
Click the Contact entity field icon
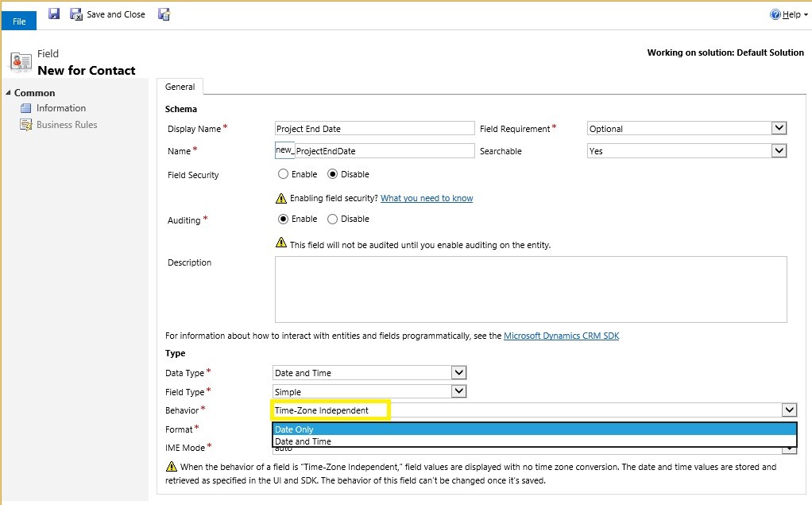pyautogui.click(x=21, y=62)
